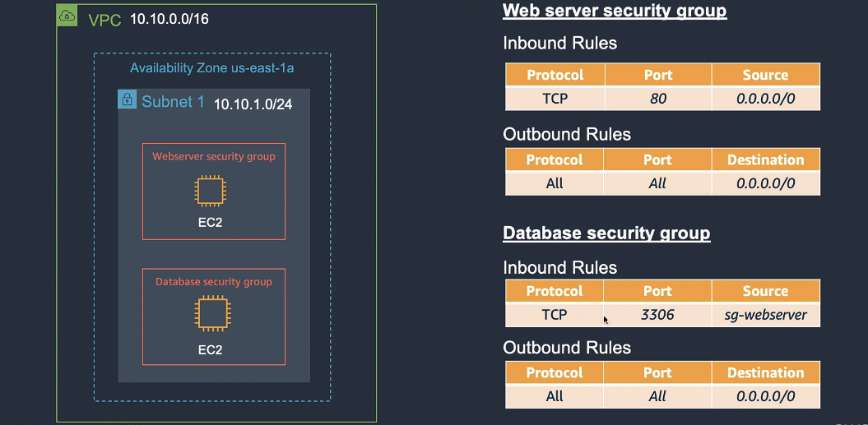Click the Web server security group heading
The height and width of the screenshot is (425, 868).
615,11
